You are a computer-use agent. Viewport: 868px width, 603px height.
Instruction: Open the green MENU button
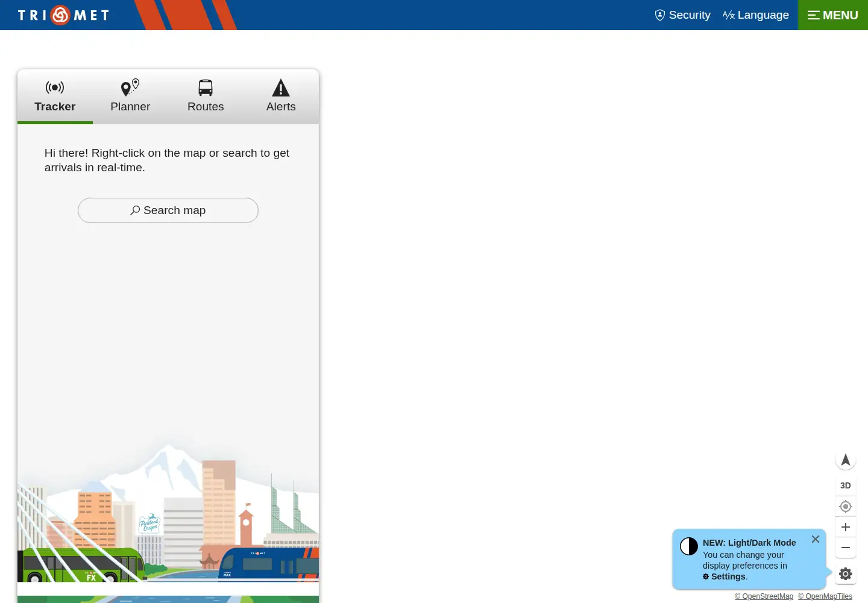tap(833, 15)
